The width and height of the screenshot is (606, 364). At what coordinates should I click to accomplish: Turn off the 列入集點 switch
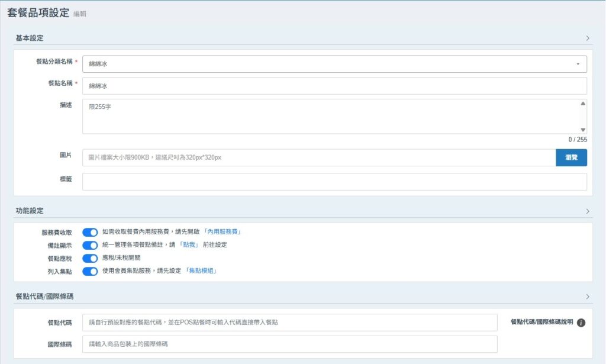click(x=90, y=271)
